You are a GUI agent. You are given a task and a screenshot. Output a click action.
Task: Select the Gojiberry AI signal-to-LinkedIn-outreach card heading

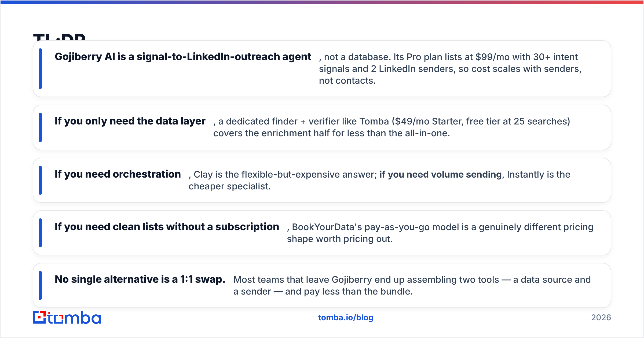183,57
